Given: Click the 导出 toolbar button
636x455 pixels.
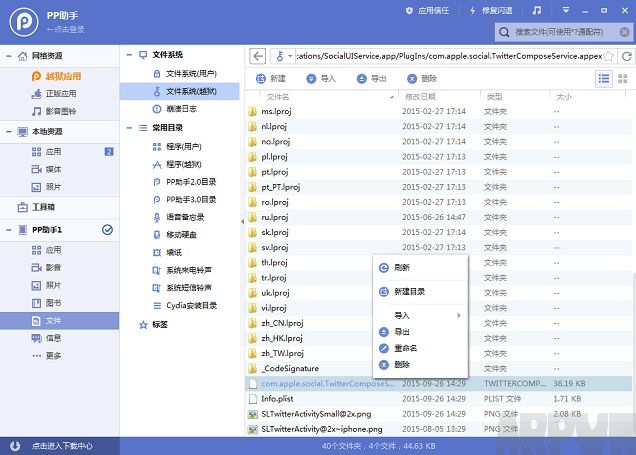Looking at the screenshot, I should 372,79.
